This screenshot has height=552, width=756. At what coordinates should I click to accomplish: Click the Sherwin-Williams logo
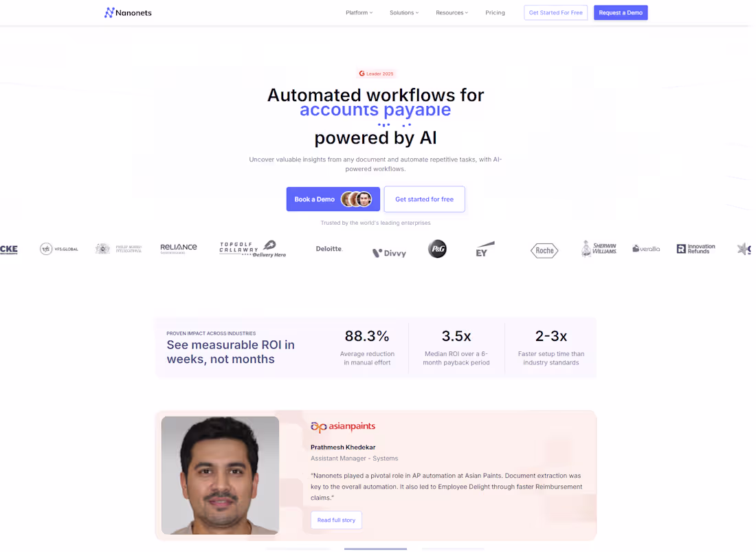coord(597,249)
